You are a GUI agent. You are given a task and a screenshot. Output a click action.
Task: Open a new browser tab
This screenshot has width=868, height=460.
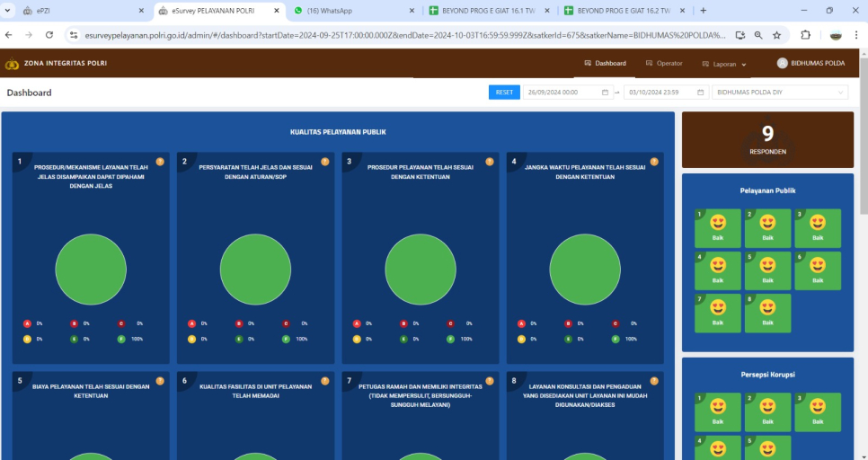pos(703,11)
